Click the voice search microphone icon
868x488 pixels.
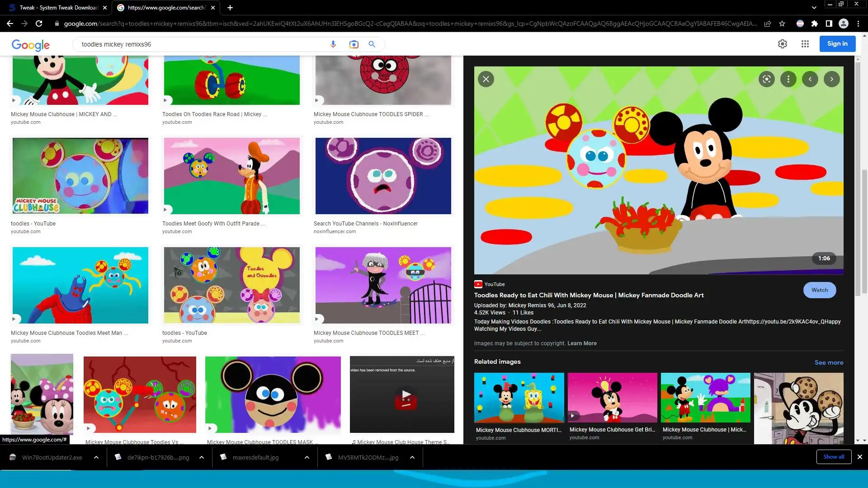tap(333, 44)
